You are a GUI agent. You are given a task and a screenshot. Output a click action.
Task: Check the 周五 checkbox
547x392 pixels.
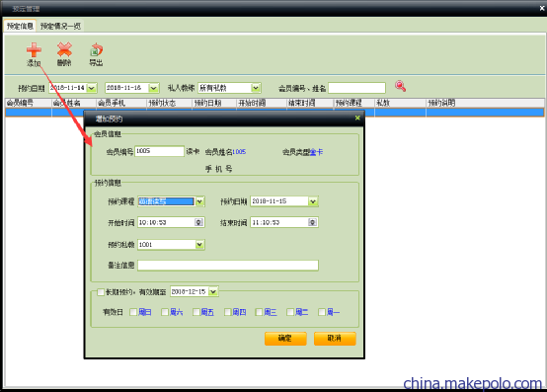coord(196,312)
